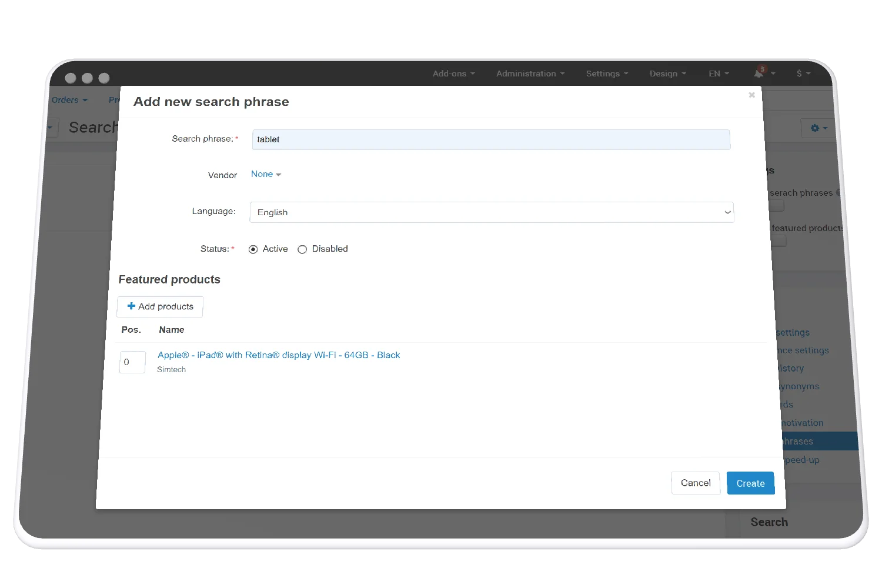Focus the Search phrase input field
The width and height of the screenshot is (882, 588).
(x=491, y=139)
